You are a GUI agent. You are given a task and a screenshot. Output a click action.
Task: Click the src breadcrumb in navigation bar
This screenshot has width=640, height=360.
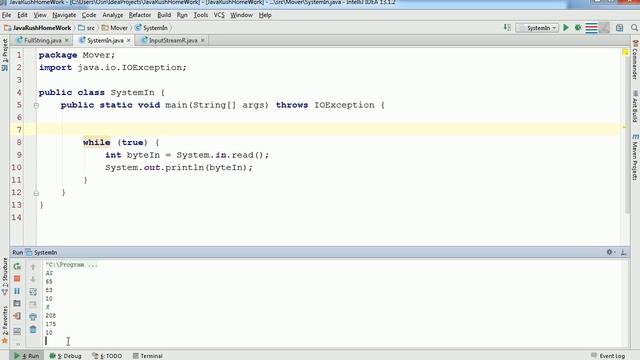click(87, 28)
